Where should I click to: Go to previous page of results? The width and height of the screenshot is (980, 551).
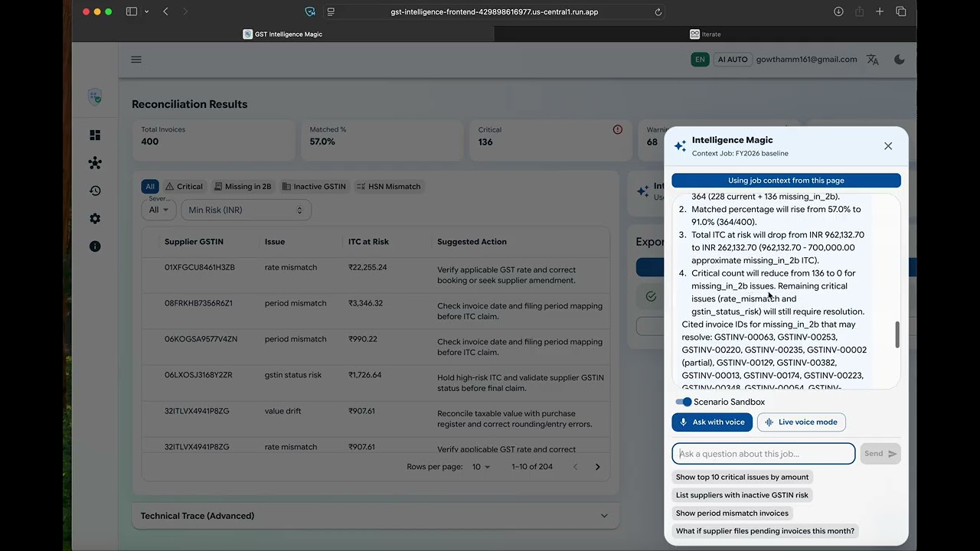tap(575, 467)
